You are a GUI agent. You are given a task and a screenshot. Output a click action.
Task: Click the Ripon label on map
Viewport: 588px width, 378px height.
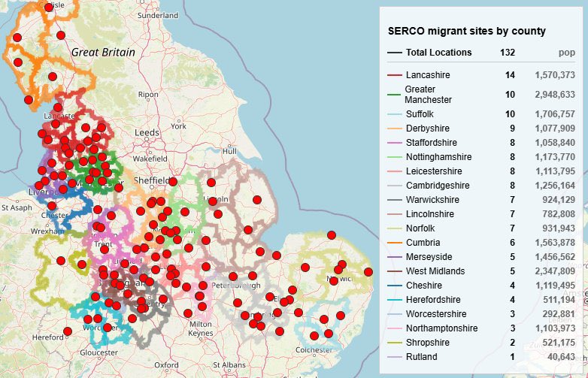148,95
